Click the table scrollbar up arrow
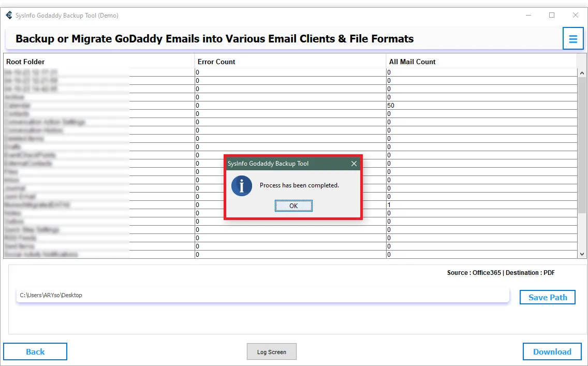 (582, 73)
